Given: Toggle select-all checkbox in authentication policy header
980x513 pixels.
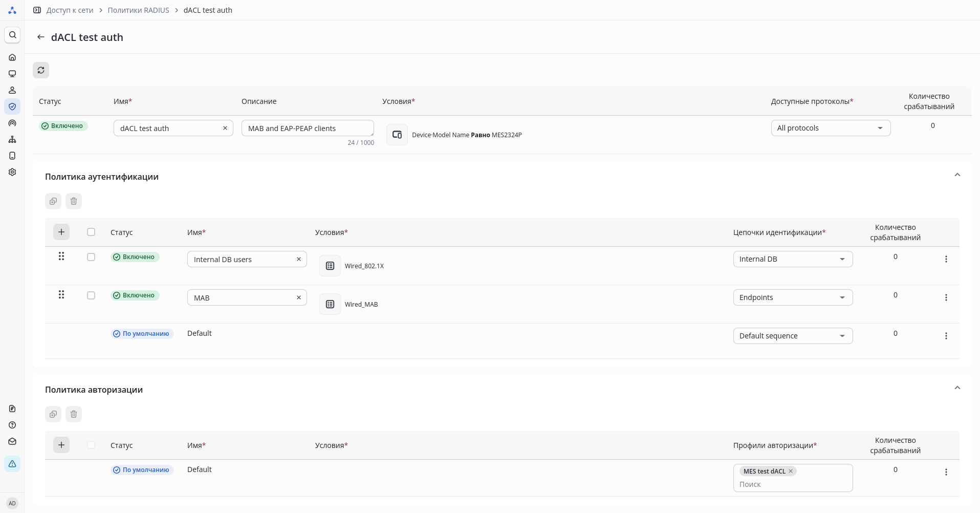Looking at the screenshot, I should [91, 232].
